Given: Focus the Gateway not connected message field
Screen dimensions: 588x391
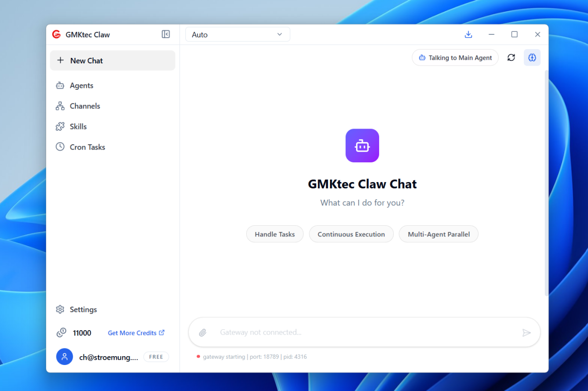Looking at the screenshot, I should (364, 333).
